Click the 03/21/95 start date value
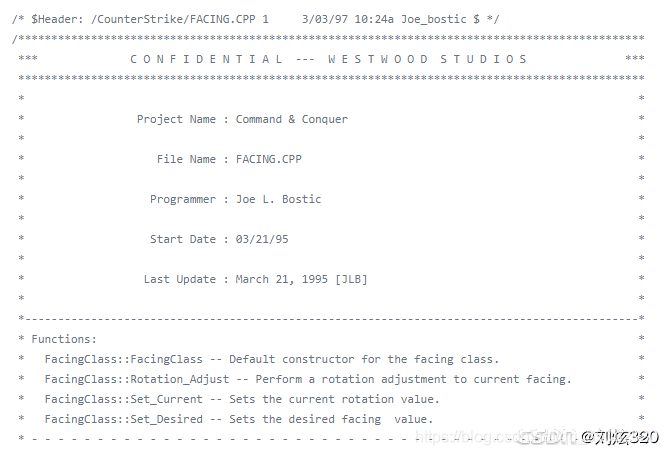Screen dimensions: 668x455 point(262,239)
